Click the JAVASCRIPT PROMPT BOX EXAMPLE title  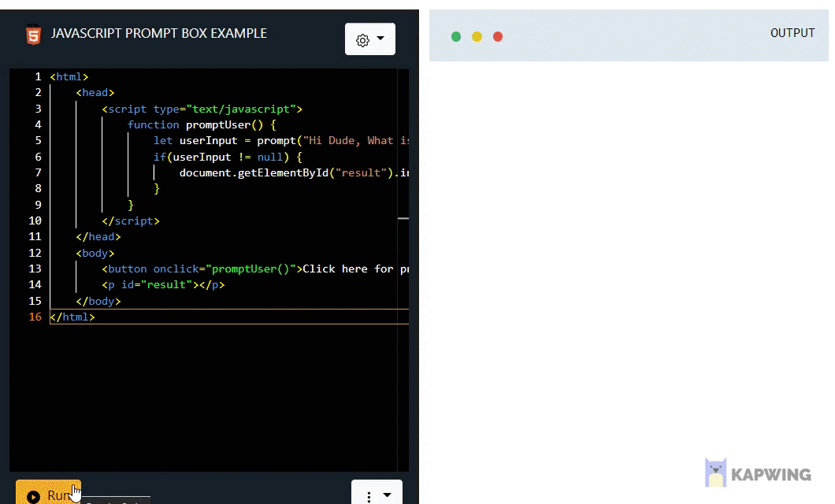pyautogui.click(x=159, y=34)
